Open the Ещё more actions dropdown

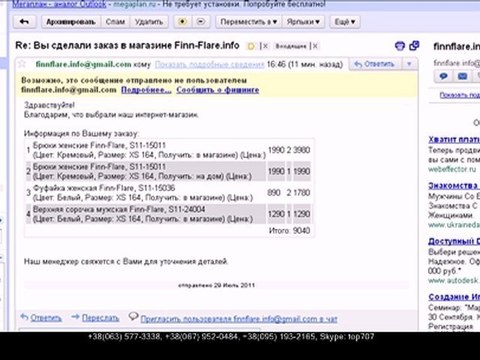click(345, 22)
